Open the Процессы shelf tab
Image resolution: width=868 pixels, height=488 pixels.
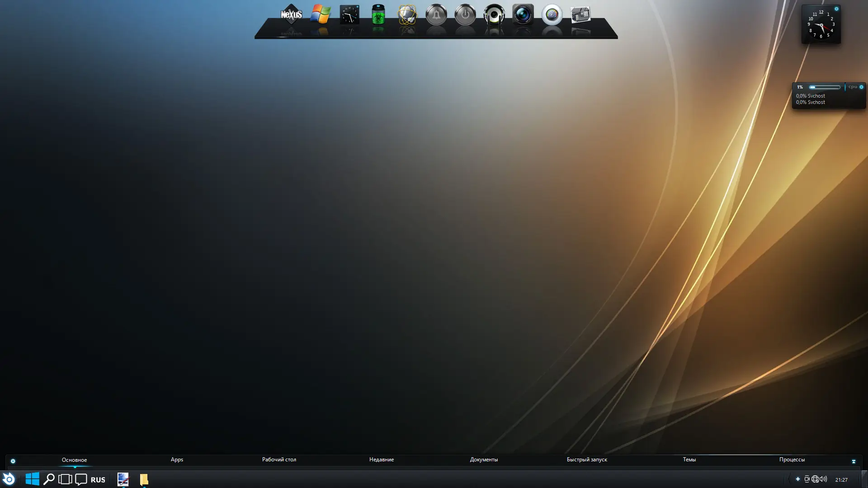tap(792, 460)
